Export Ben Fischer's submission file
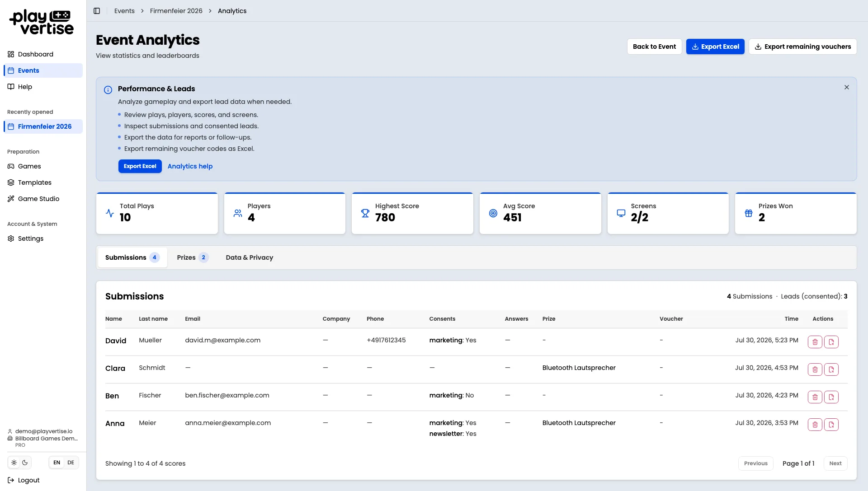868x491 pixels. [x=831, y=397]
